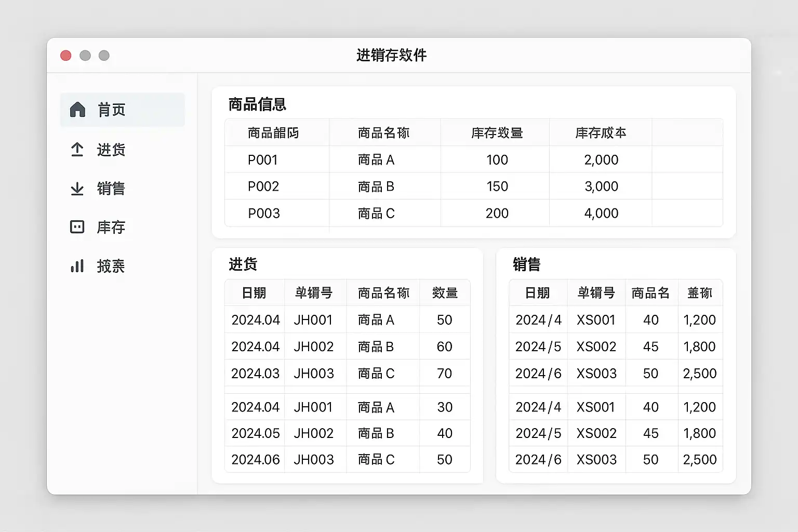Select purchase quantity 30 for JH001
798x532 pixels.
[x=445, y=407]
